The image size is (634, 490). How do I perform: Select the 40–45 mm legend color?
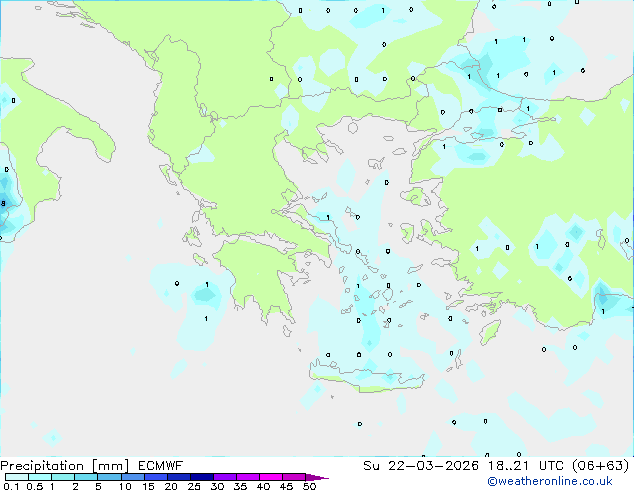271,477
